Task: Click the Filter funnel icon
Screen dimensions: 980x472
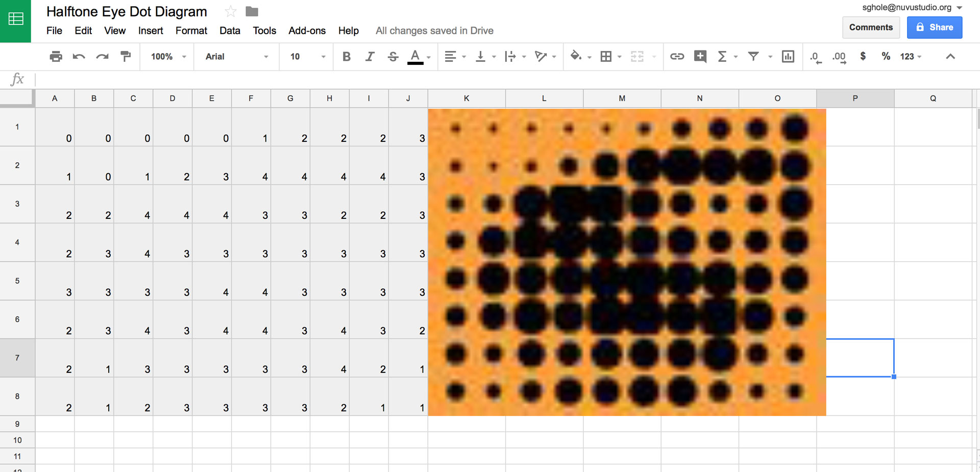Action: pos(753,57)
